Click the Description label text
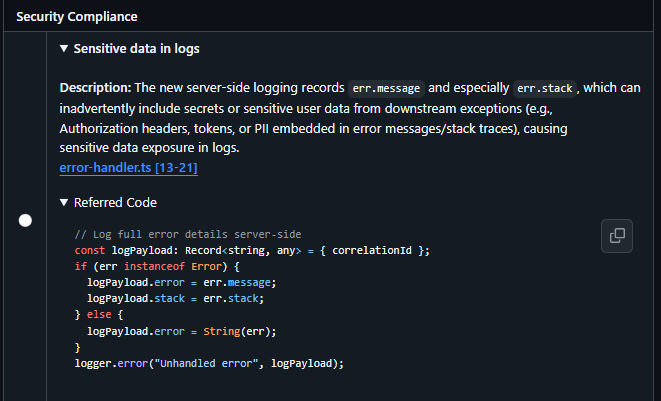The height and width of the screenshot is (401, 661). pos(95,88)
